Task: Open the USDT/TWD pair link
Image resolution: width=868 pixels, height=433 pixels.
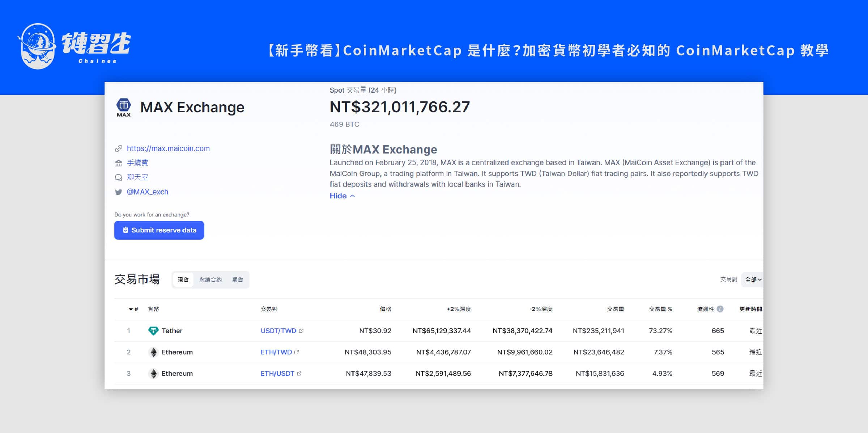Action: [x=278, y=331]
